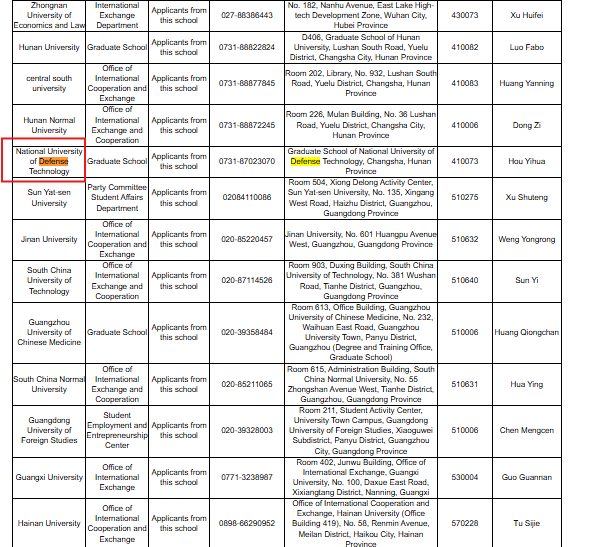This screenshot has height=547, width=601.
Task: Select phone number 02084110086
Action: (247, 197)
